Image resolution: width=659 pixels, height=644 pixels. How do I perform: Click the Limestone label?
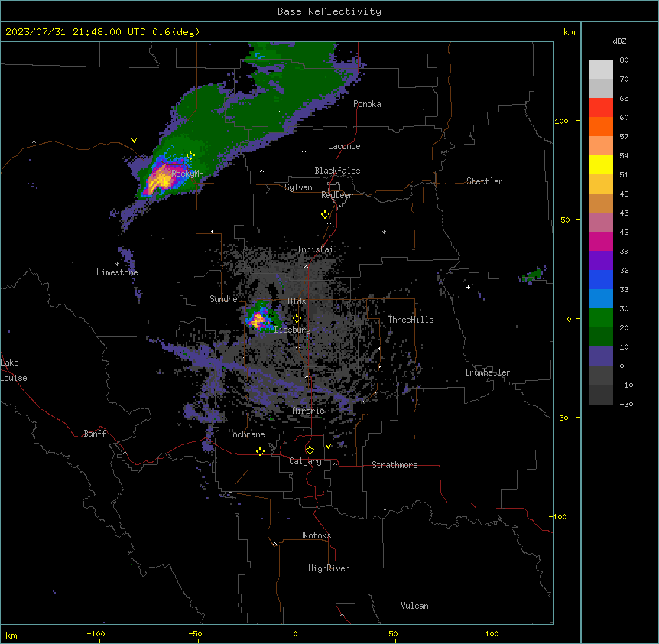click(117, 272)
